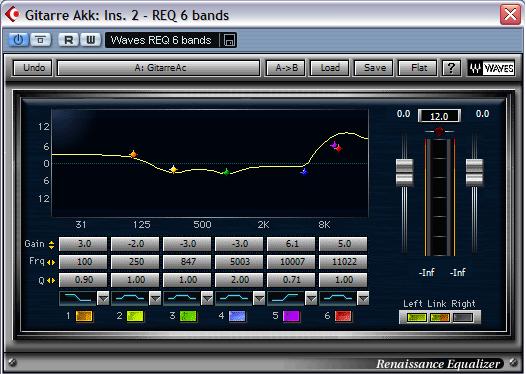Click the Flat reset button
Screen dimensions: 526x374
coord(418,68)
